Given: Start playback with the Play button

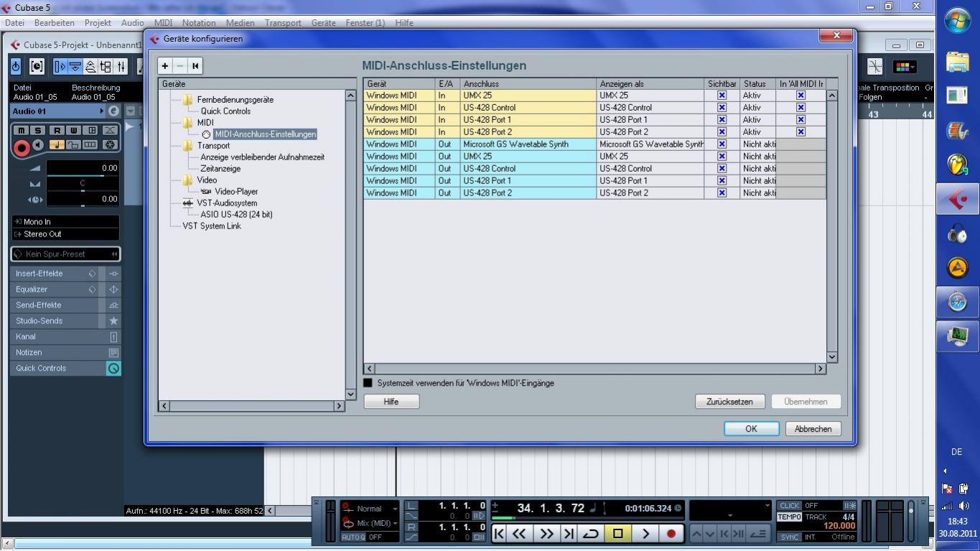Looking at the screenshot, I should pos(645,533).
